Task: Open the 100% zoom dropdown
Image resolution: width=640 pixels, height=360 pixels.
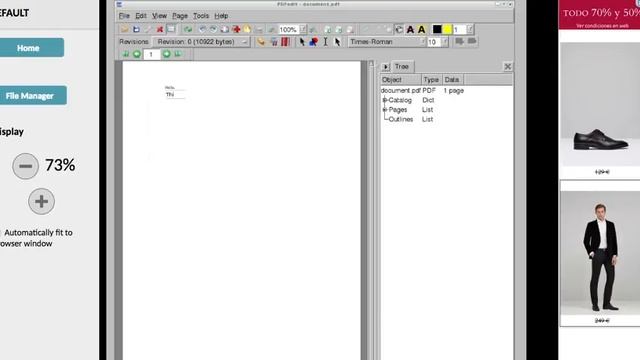Action: pos(303,29)
